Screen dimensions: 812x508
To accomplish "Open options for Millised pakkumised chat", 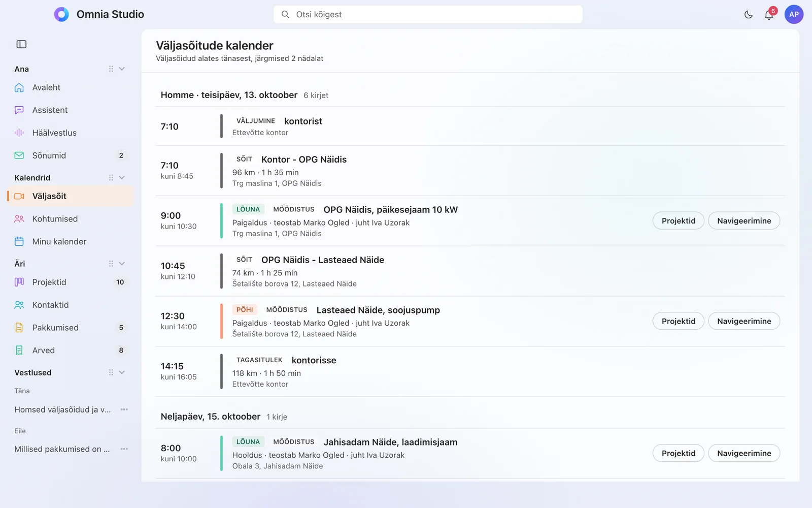I will [124, 449].
